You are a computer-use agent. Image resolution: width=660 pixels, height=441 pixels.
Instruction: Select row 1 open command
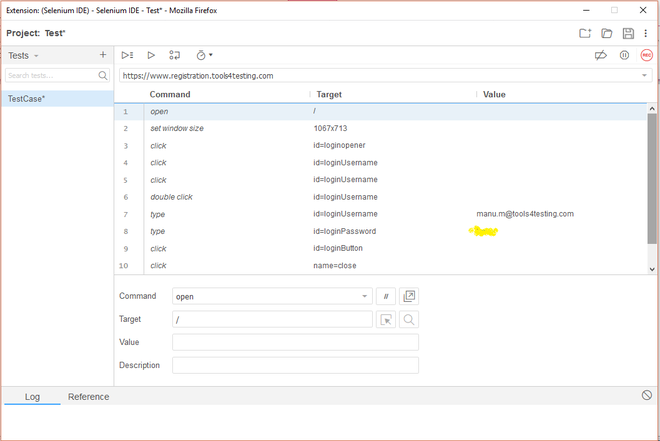380,112
